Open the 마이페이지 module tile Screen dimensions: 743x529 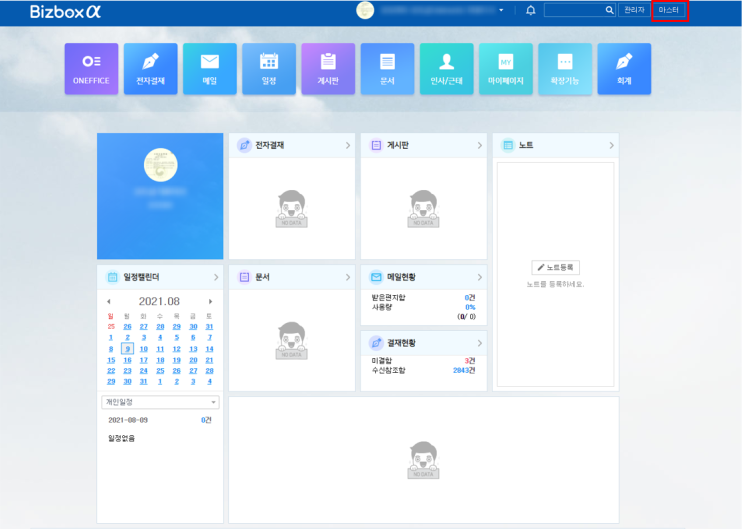tap(506, 69)
